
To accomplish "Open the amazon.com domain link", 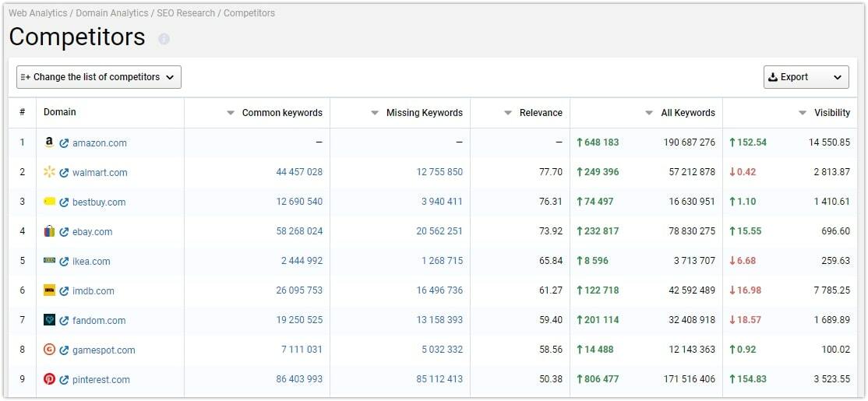I will (100, 143).
